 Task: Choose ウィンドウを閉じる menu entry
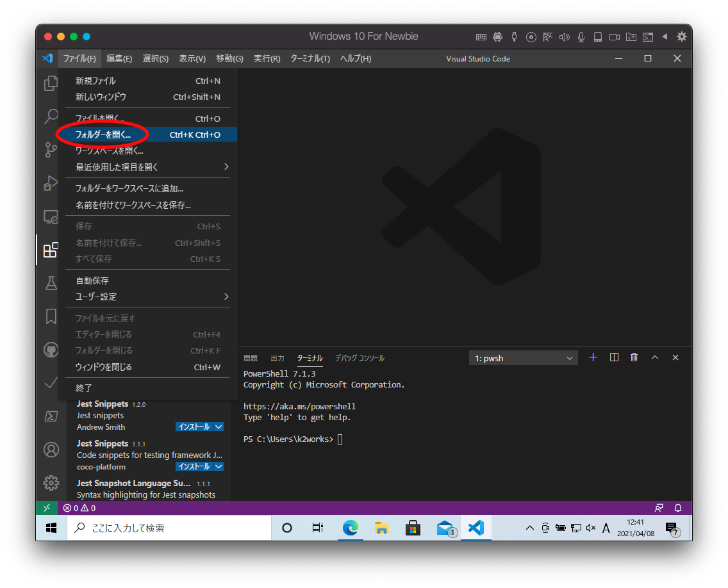point(147,367)
